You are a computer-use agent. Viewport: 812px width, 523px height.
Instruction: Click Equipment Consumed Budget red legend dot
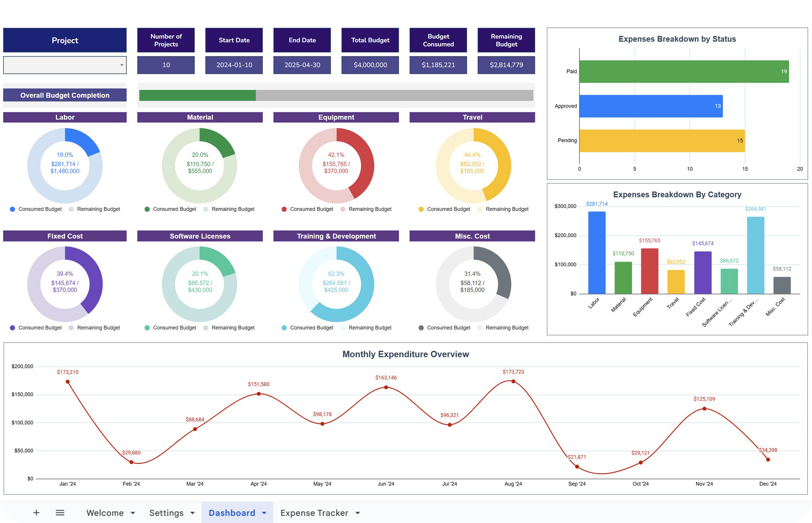[x=284, y=209]
